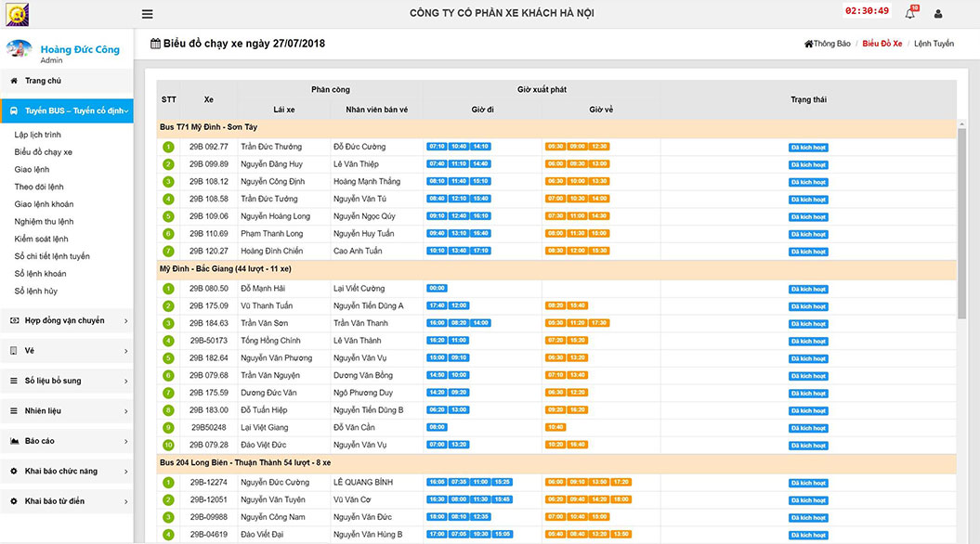This screenshot has width=980, height=544.
Task: Click the company logo icon
Action: coord(17,14)
